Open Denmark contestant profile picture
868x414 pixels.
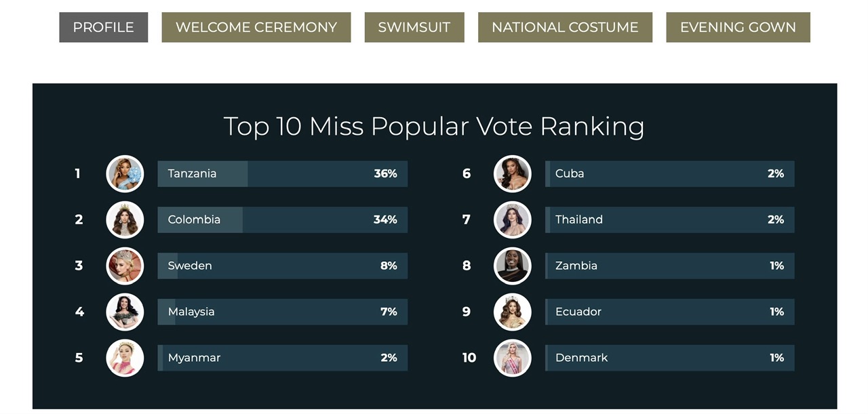coord(512,358)
